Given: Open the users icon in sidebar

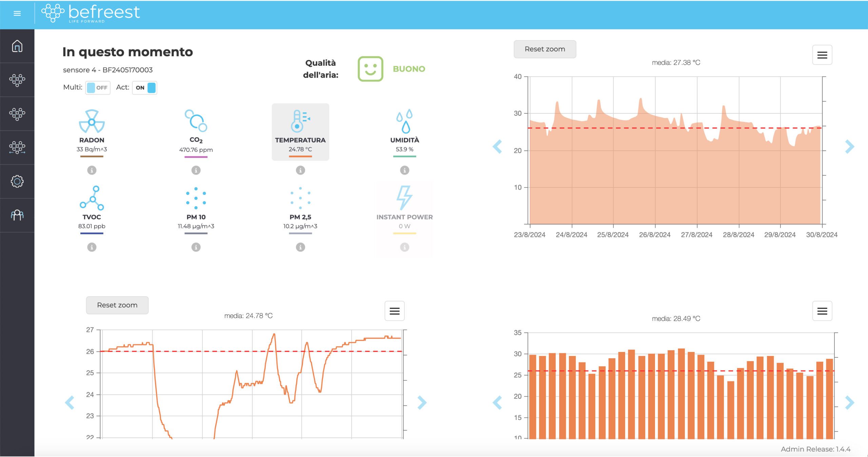Looking at the screenshot, I should [17, 215].
